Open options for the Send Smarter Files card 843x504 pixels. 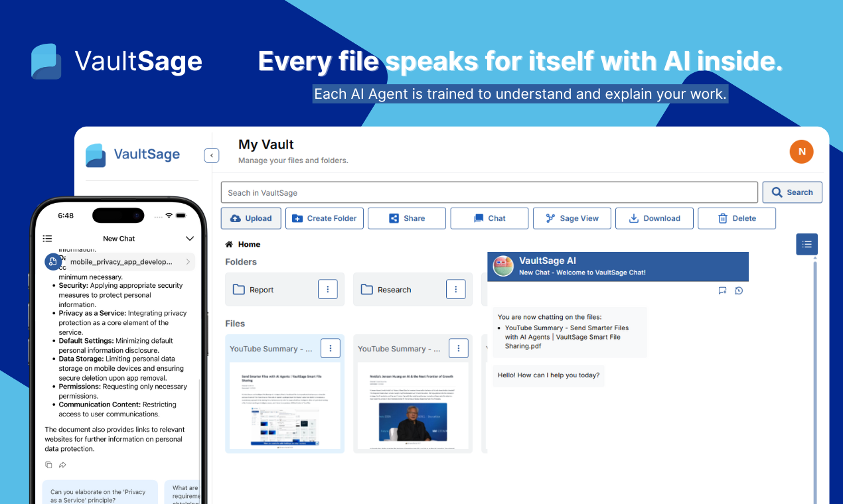331,348
